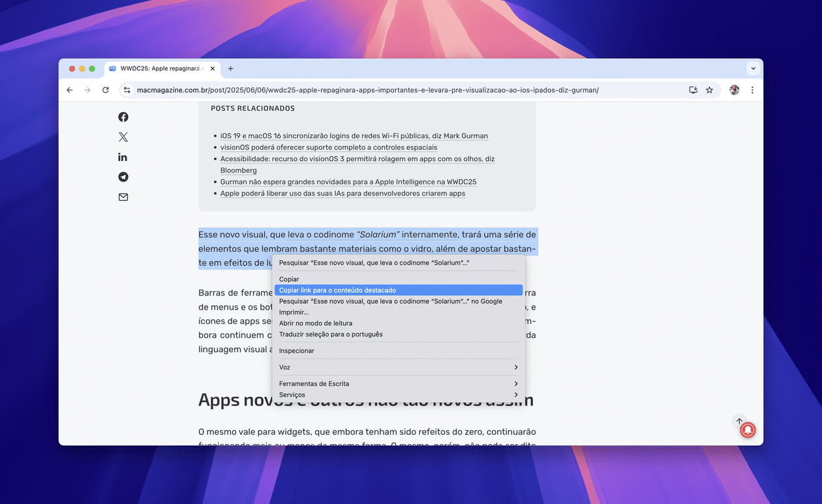Click the POSTS RELACIONADOS heading
The height and width of the screenshot is (504, 822).
252,108
